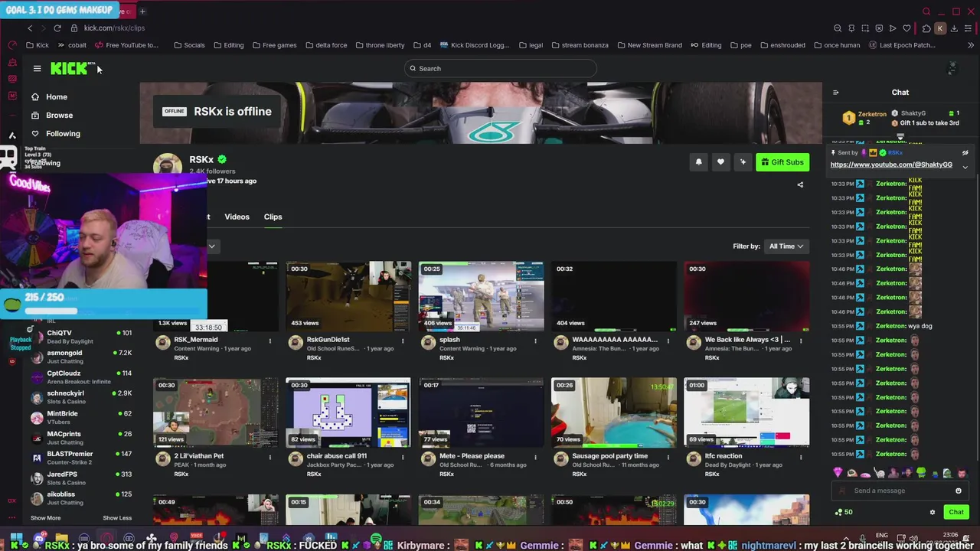Hide the pinned message in chat
The height and width of the screenshot is (551, 980).
[965, 152]
